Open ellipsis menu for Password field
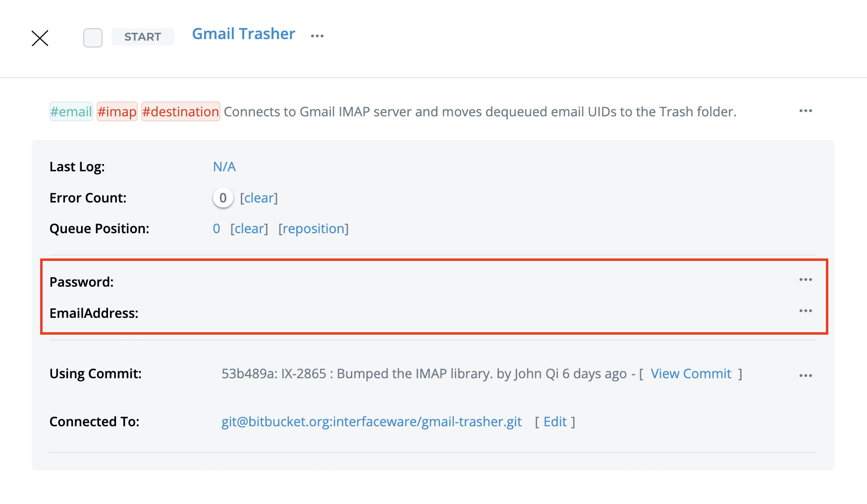The height and width of the screenshot is (504, 867). point(806,280)
